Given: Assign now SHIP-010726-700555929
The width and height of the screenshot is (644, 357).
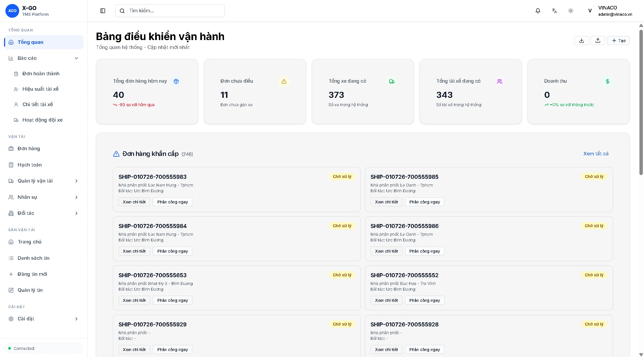Looking at the screenshot, I should tap(173, 350).
